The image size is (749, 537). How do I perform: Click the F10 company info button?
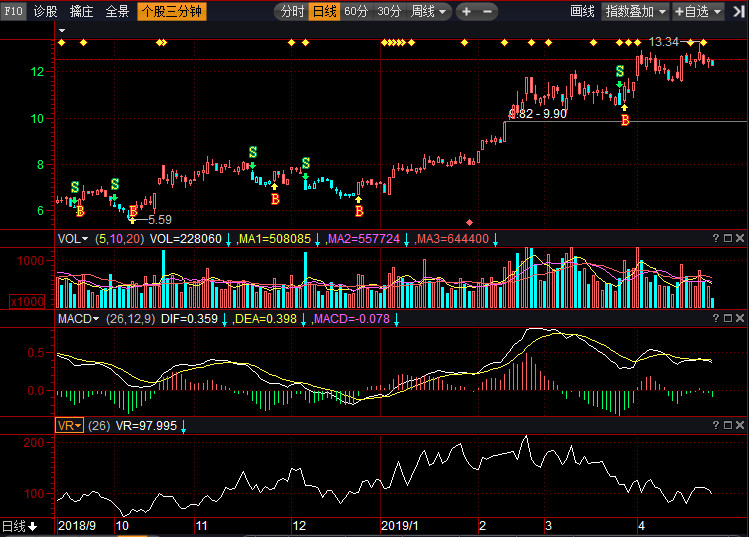pos(12,12)
